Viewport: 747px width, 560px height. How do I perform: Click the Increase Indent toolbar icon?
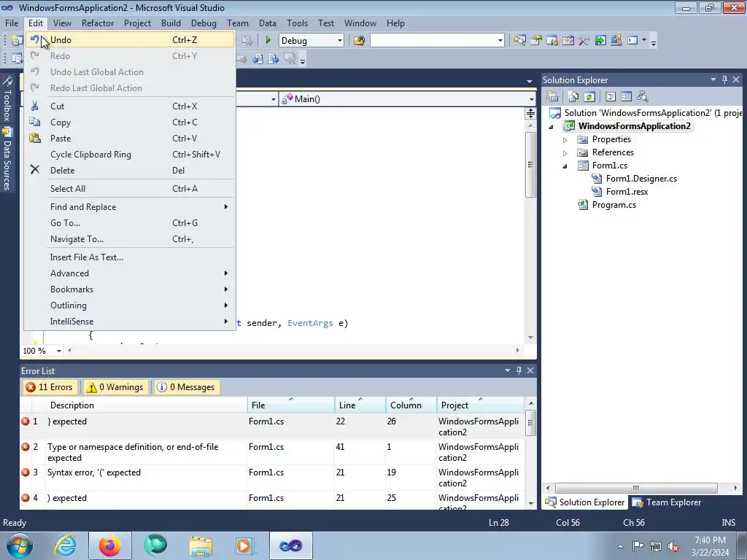[274, 58]
